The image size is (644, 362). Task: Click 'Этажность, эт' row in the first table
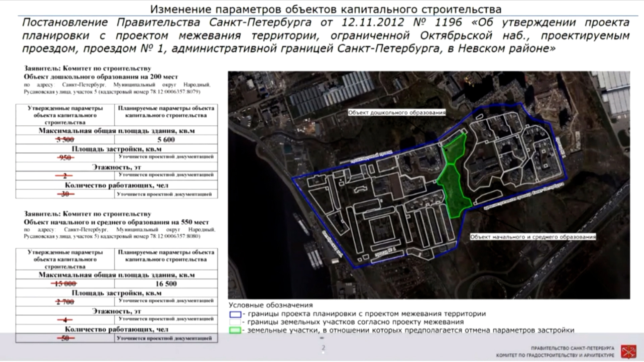[116, 167]
